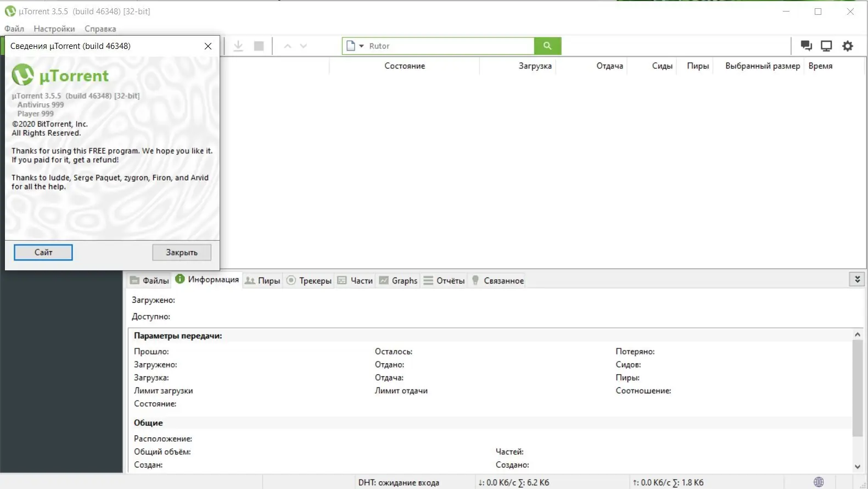Click the Лимит загрузки label

pos(164,391)
